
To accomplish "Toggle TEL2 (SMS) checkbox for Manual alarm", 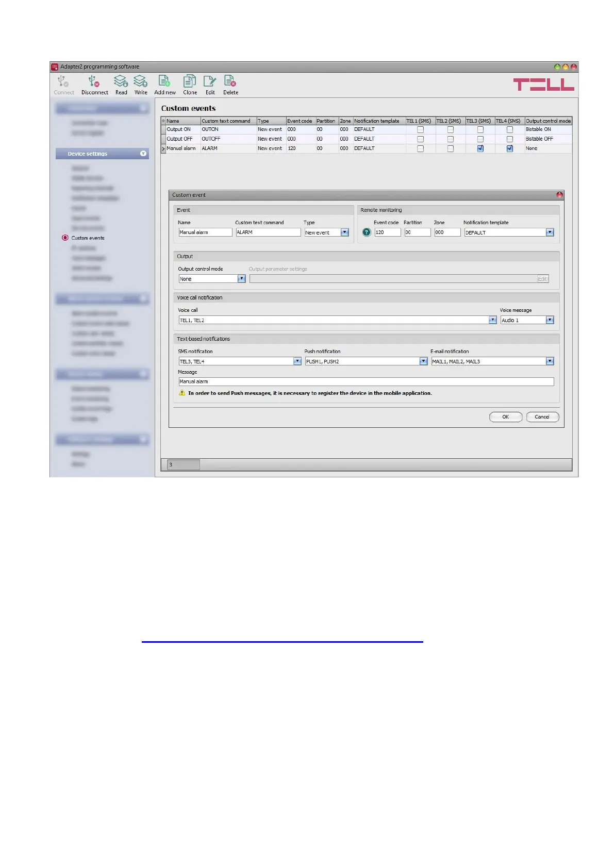I will click(x=451, y=148).
